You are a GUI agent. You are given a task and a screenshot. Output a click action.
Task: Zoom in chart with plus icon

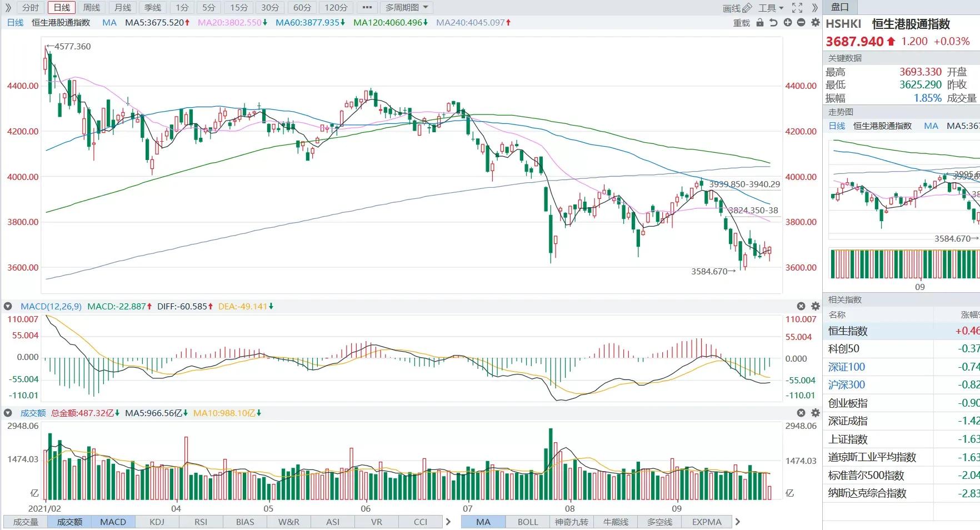tap(788, 23)
